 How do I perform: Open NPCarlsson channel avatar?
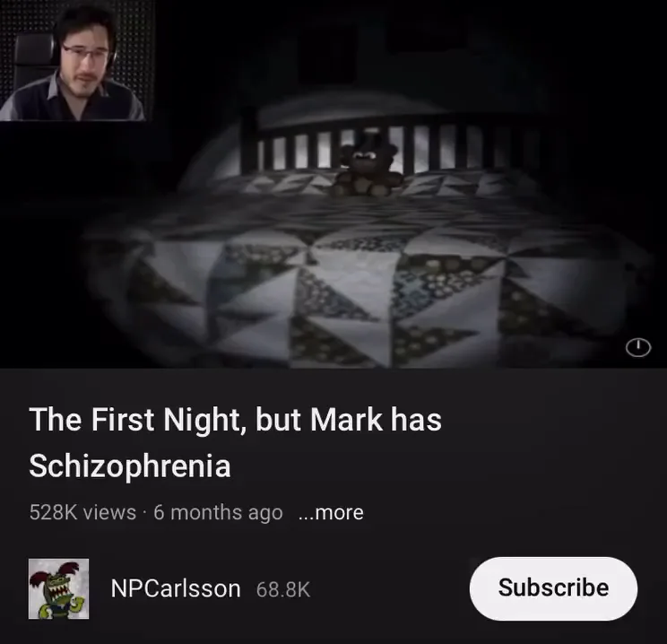58,588
